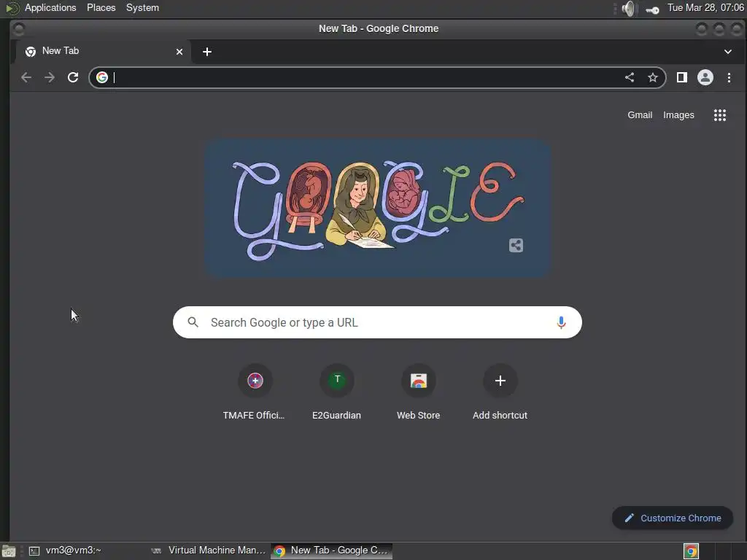Open the Chrome profile avatar menu
This screenshot has height=560, width=747.
click(705, 77)
